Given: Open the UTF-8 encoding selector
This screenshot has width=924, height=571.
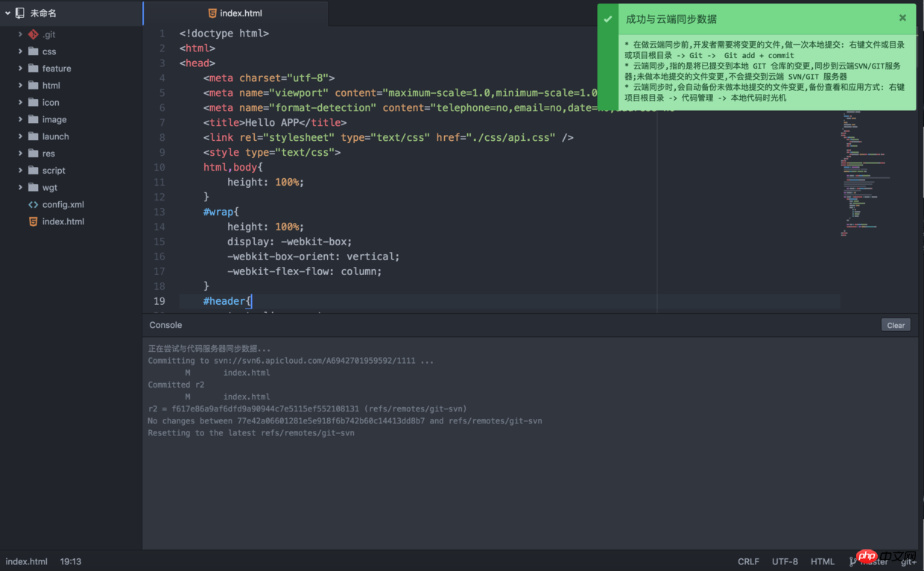Looking at the screenshot, I should point(785,561).
